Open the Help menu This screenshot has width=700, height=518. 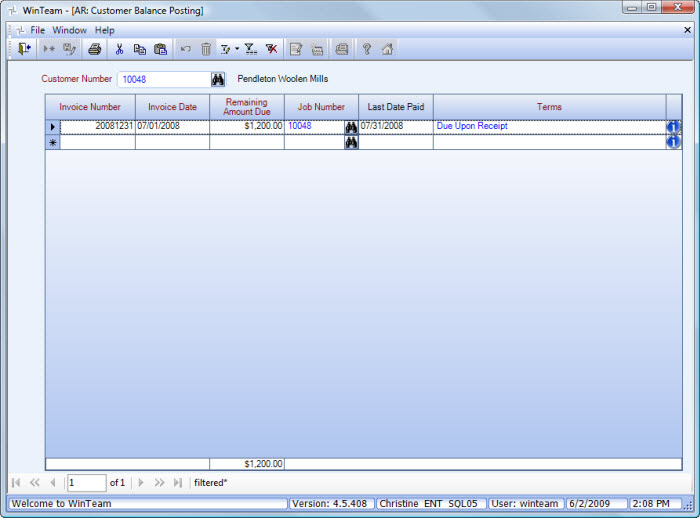point(104,30)
